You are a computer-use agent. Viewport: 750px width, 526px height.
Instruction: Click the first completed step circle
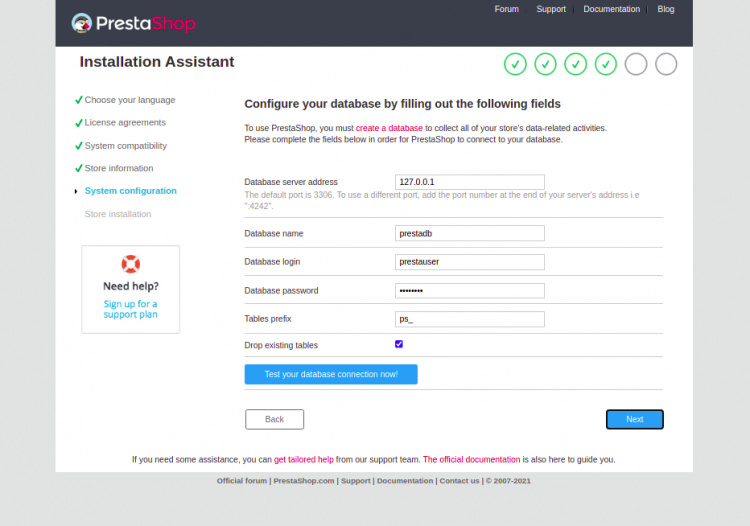coord(515,64)
